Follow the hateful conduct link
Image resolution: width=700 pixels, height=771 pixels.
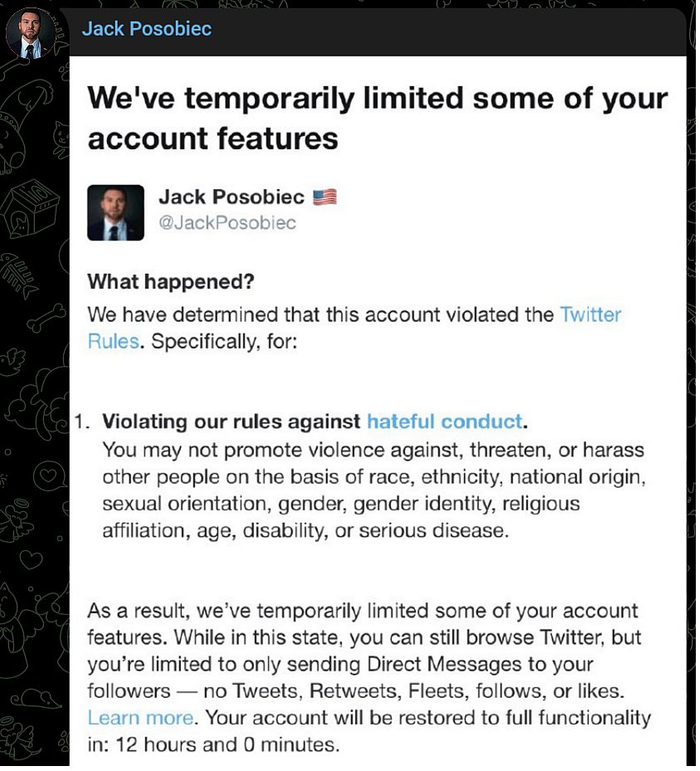(444, 422)
